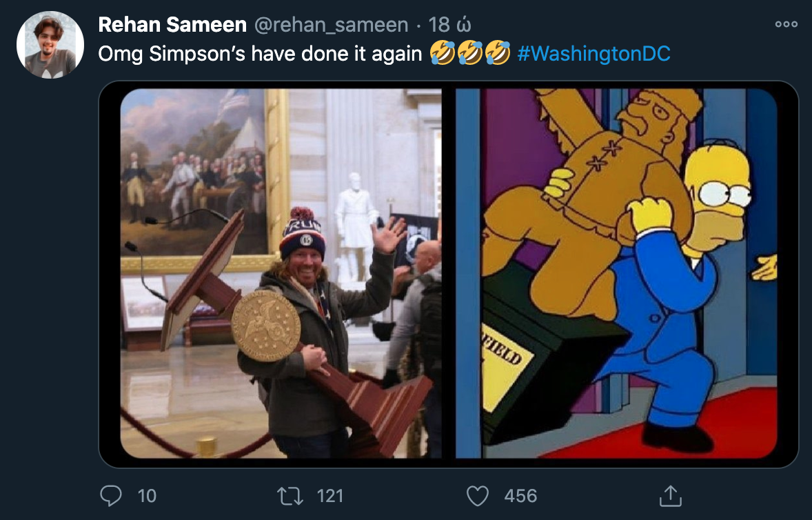Like the tweet with the heart icon
The image size is (812, 520).
[478, 495]
